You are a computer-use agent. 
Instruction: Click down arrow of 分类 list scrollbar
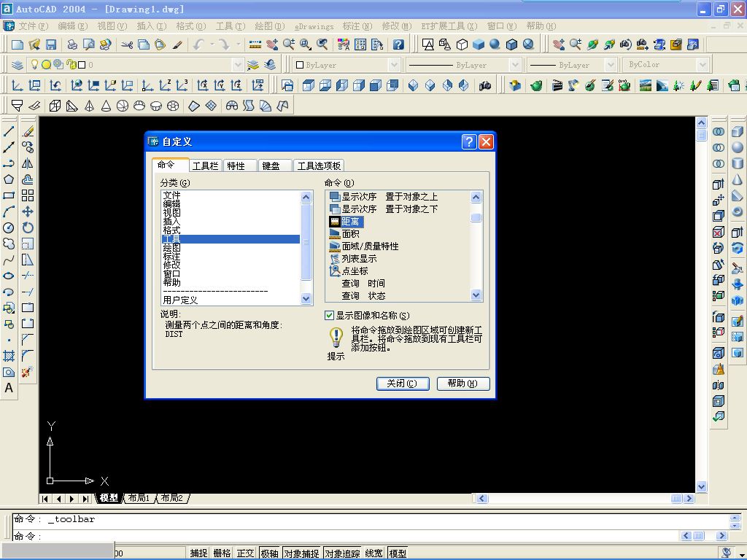point(306,299)
